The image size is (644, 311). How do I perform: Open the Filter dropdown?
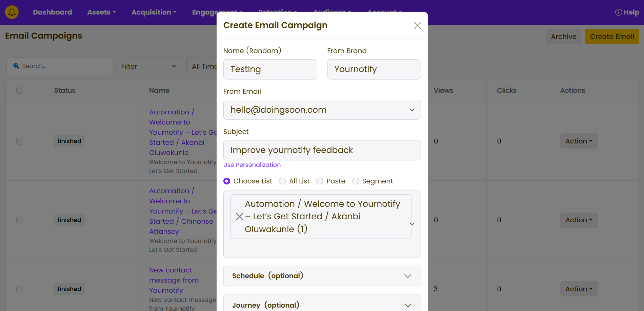149,66
